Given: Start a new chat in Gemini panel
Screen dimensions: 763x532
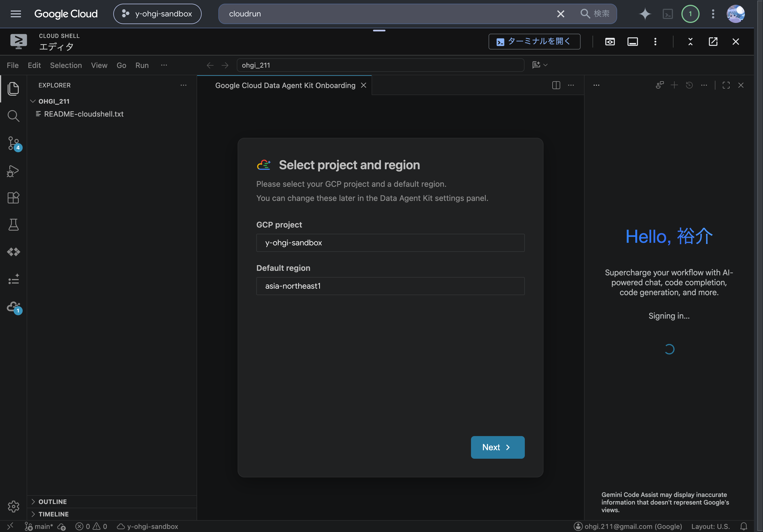Looking at the screenshot, I should (x=674, y=85).
